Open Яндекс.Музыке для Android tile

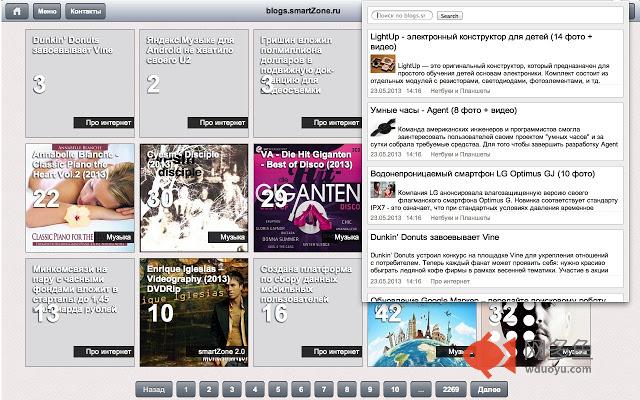[x=194, y=83]
